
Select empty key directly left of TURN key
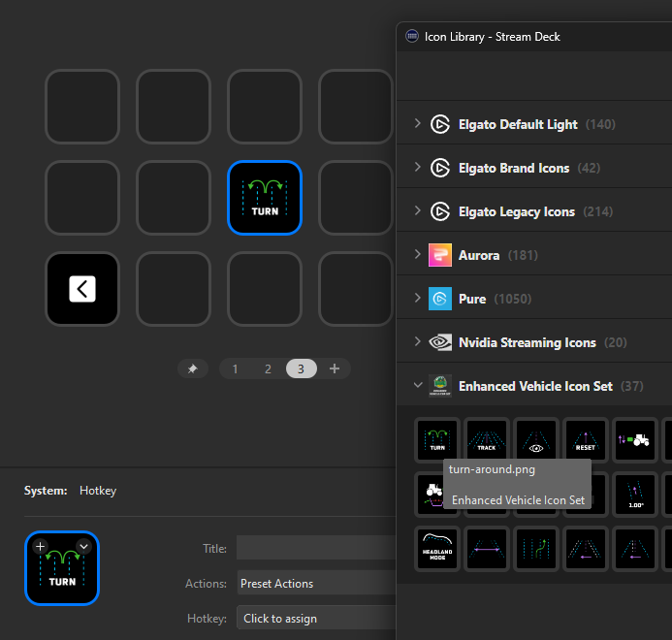pos(174,198)
